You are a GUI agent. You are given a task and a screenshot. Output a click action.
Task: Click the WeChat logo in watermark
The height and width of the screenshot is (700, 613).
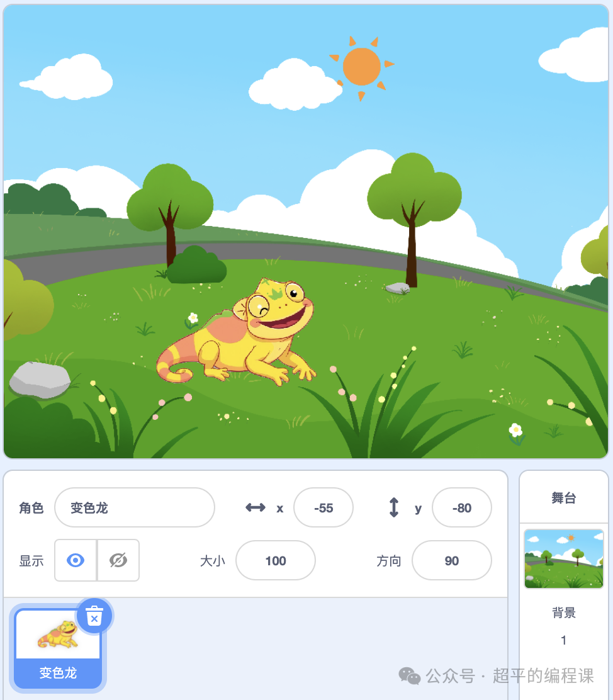[x=410, y=676]
